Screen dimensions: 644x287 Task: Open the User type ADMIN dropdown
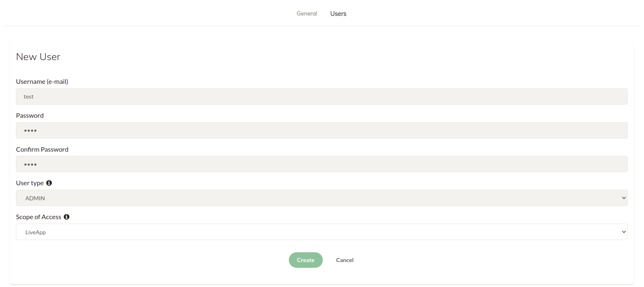(322, 198)
